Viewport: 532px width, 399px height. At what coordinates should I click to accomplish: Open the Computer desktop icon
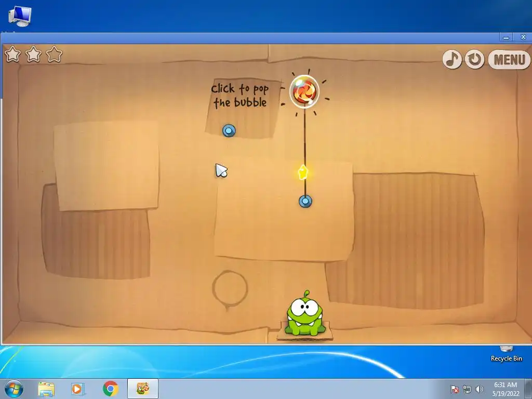tap(20, 16)
